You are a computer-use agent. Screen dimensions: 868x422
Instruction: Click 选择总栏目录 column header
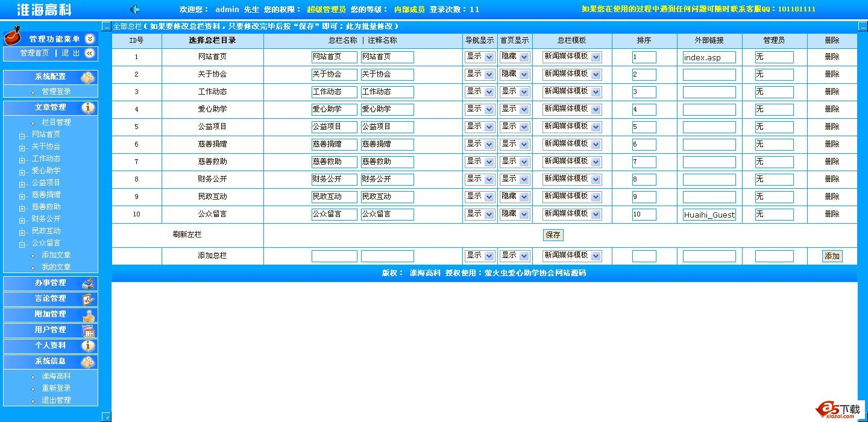coord(212,41)
